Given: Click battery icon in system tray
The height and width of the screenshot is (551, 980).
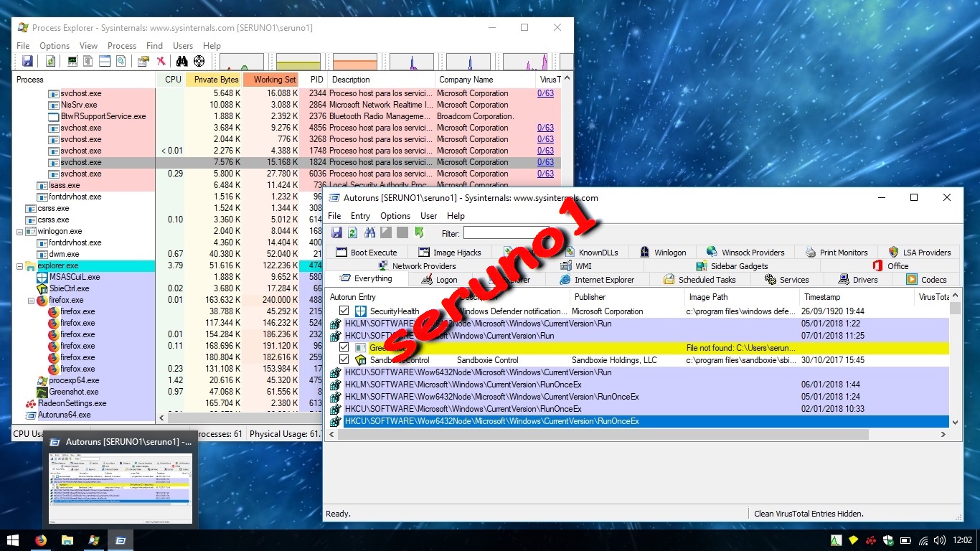Looking at the screenshot, I should [905, 540].
